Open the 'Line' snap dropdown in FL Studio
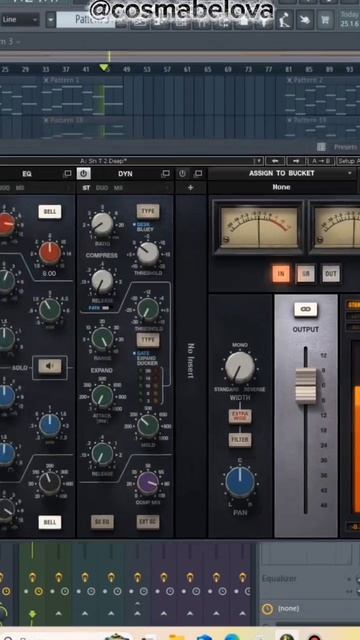Viewport: 360px width, 640px height. pos(20,20)
